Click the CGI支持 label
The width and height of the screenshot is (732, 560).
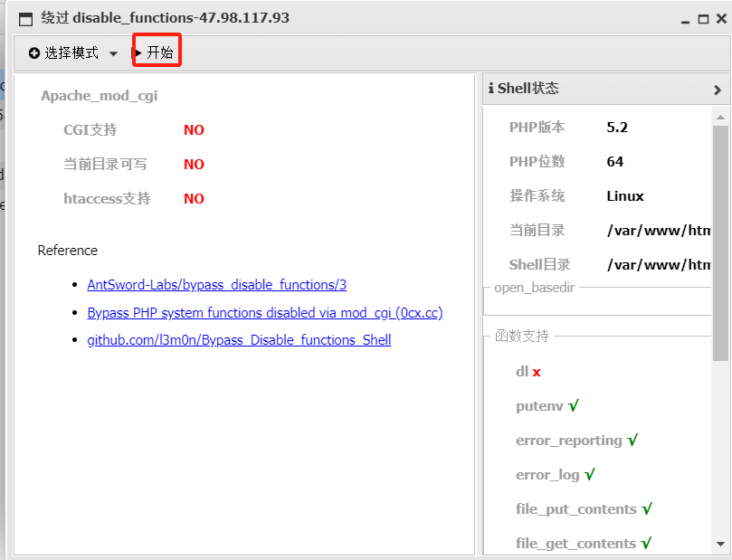[x=90, y=129]
